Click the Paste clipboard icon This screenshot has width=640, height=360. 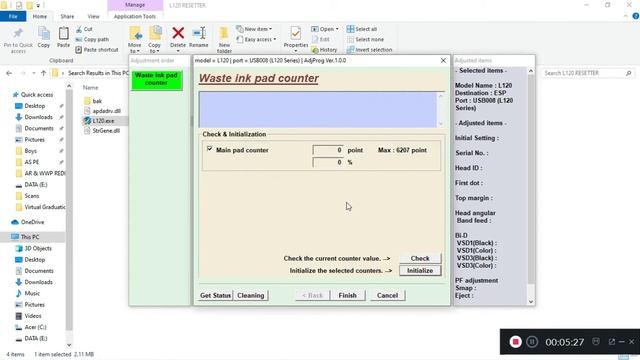63,33
